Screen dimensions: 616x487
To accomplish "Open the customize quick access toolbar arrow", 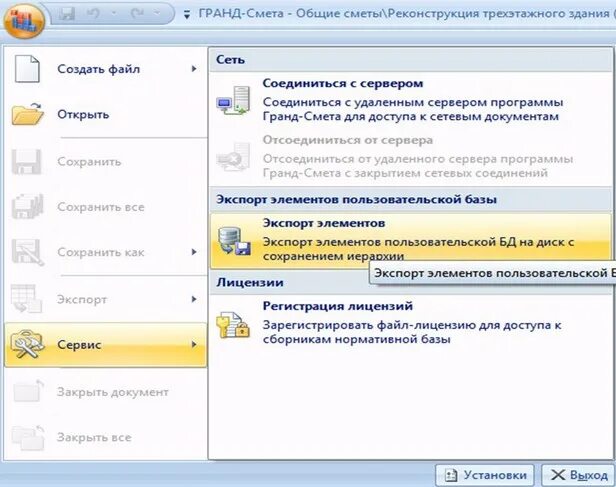I will tap(187, 15).
